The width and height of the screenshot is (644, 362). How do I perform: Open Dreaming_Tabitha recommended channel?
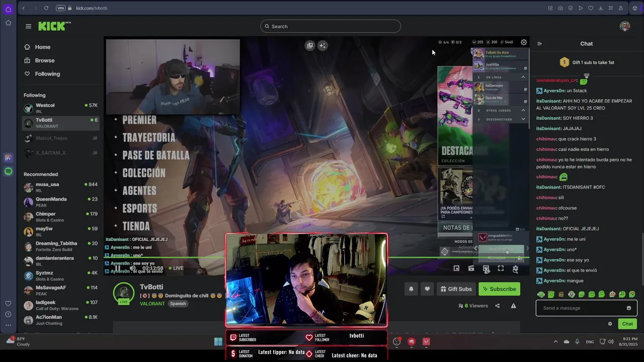click(60, 246)
